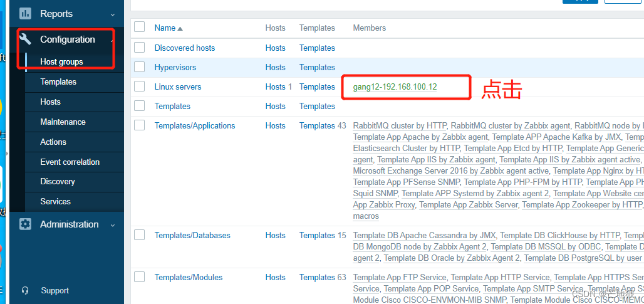
Task: Open Template App Etcd by HTTP
Action: click(513, 148)
